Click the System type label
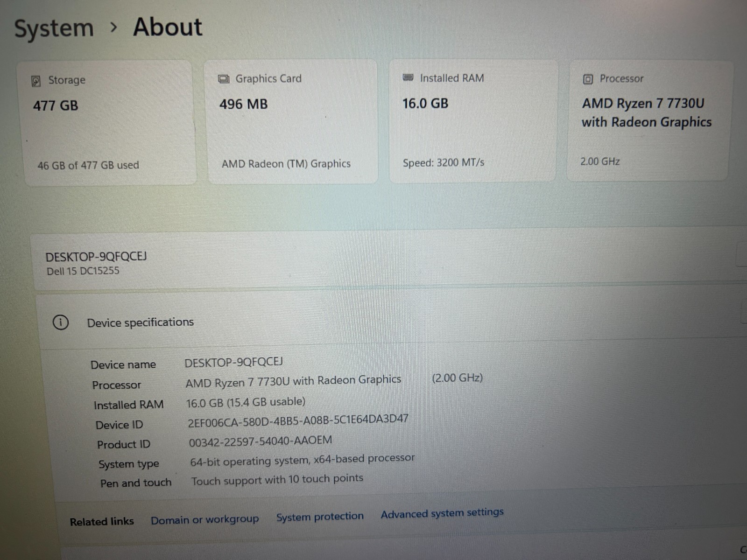 click(129, 464)
